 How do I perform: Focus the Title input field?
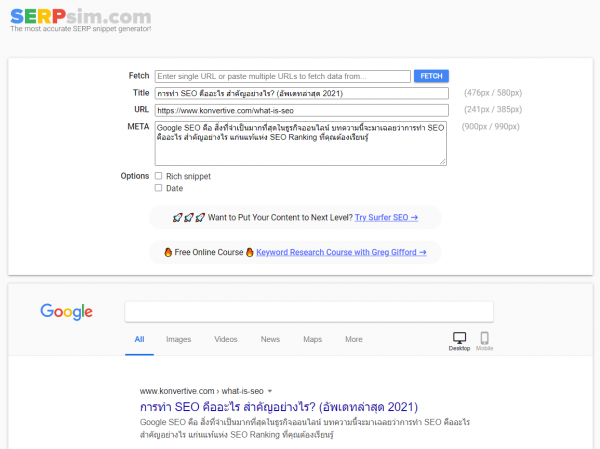point(302,93)
